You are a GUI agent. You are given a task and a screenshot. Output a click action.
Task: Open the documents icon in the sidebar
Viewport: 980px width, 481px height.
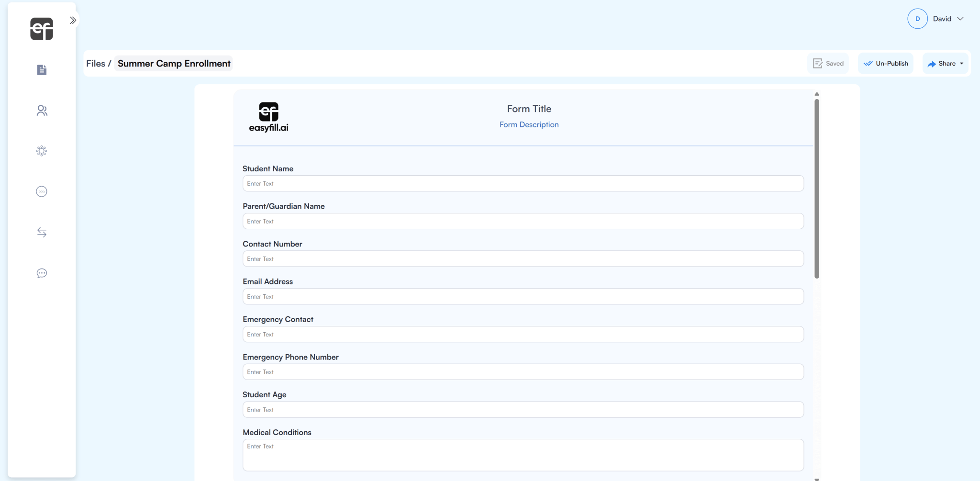[x=42, y=70]
